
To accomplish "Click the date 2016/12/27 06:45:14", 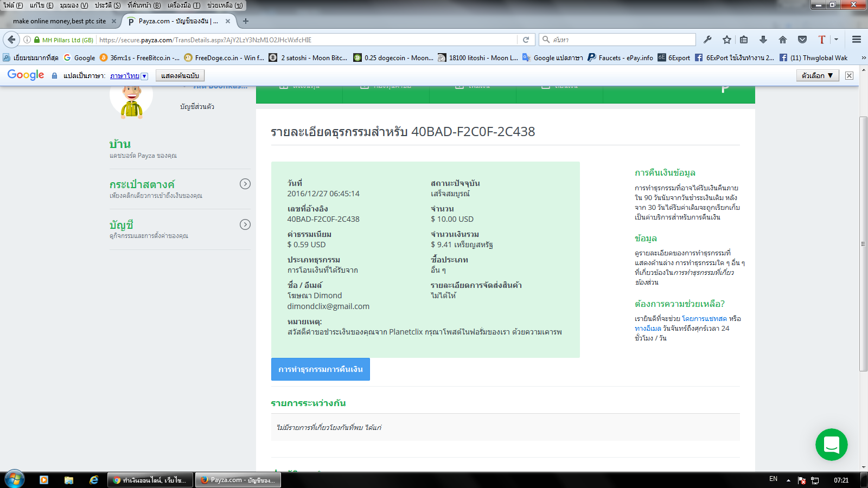I will [x=323, y=193].
